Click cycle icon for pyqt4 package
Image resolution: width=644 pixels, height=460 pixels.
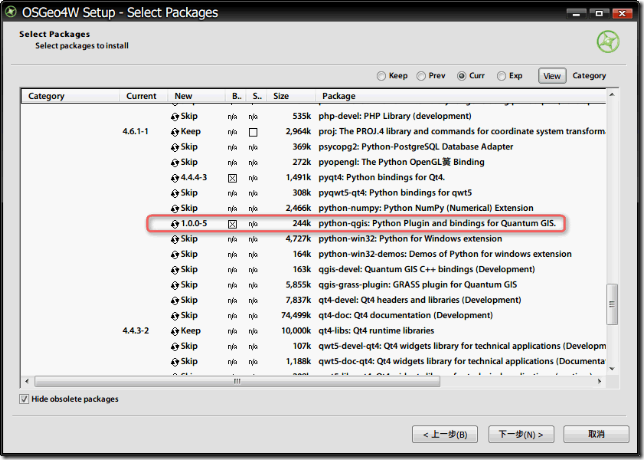[x=175, y=178]
